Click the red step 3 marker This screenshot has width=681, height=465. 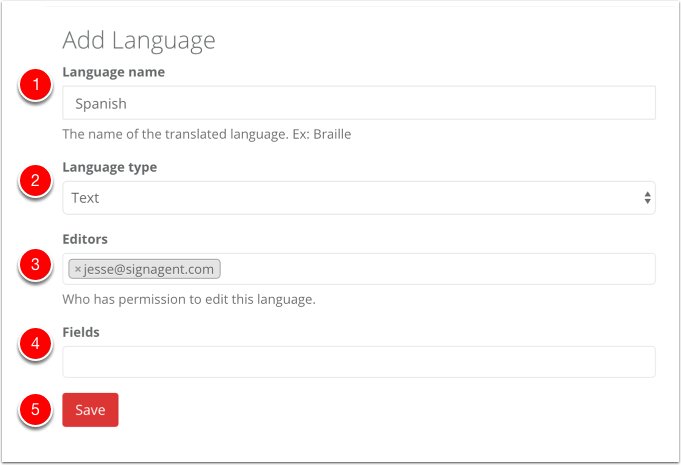click(x=36, y=264)
